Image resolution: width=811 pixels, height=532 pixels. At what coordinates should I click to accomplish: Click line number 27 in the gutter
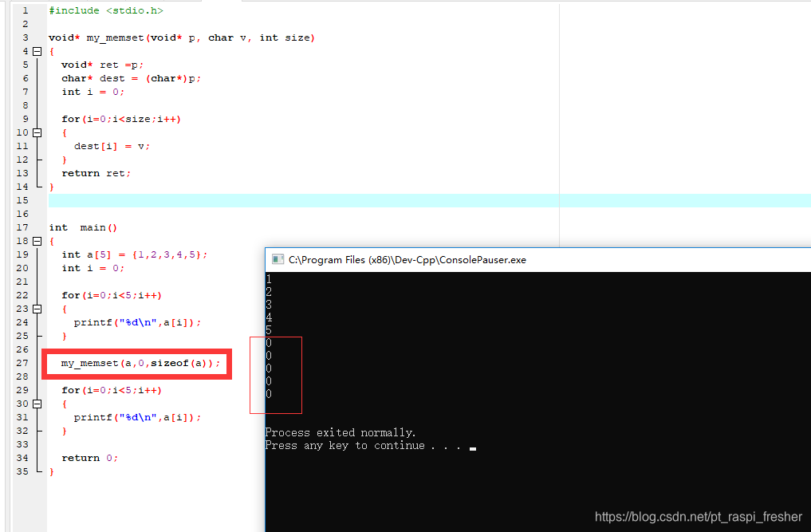22,363
